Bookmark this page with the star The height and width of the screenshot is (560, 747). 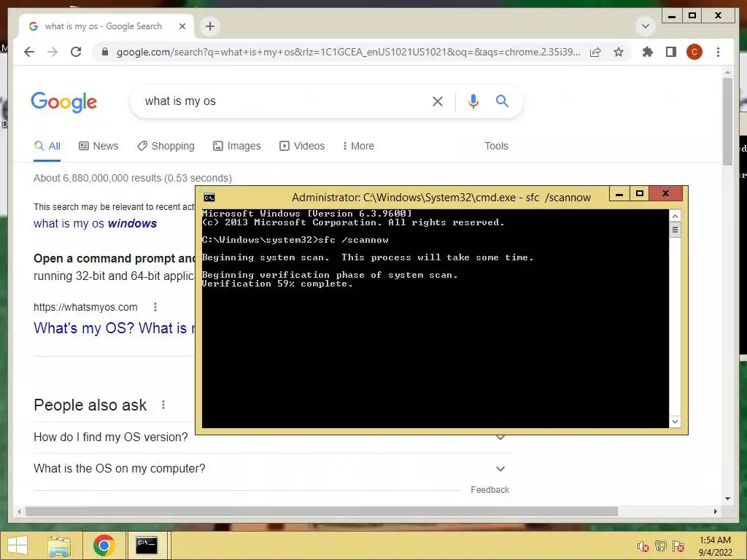pos(619,52)
